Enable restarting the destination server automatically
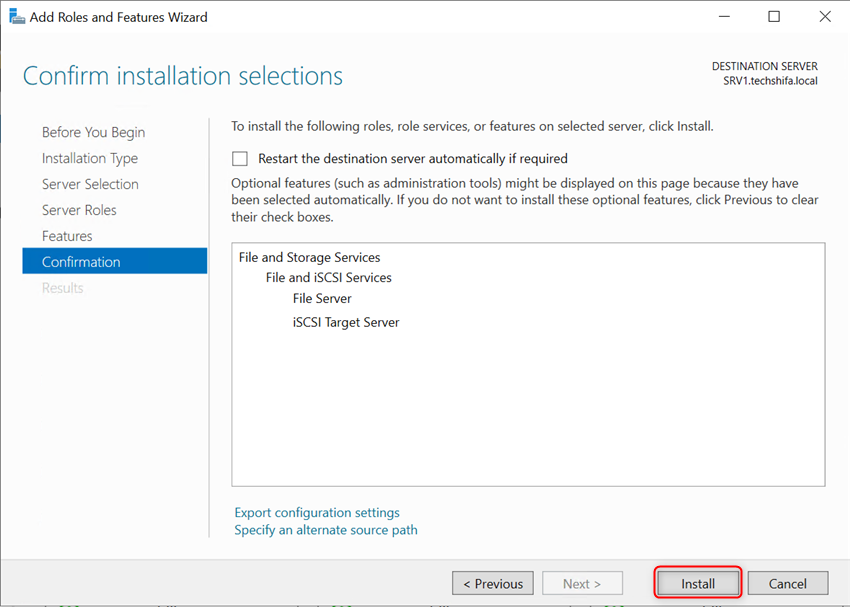This screenshot has width=850, height=607. (239, 158)
